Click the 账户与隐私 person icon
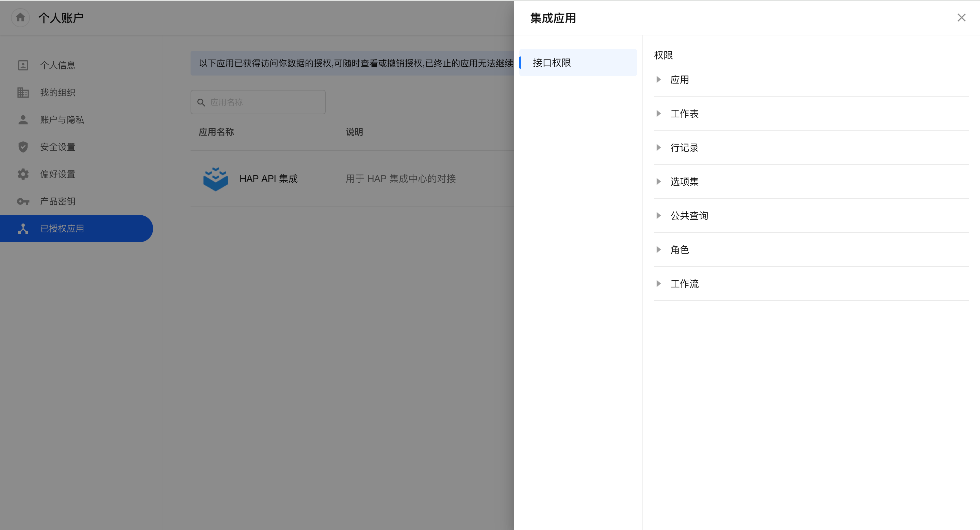Image resolution: width=980 pixels, height=530 pixels. click(23, 120)
